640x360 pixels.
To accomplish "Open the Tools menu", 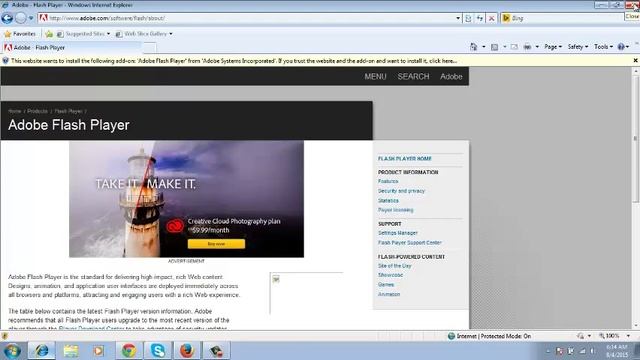I will click(x=603, y=47).
